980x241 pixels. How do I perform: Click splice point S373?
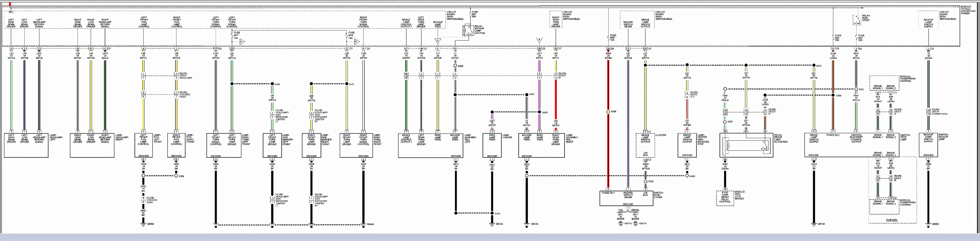point(814,65)
